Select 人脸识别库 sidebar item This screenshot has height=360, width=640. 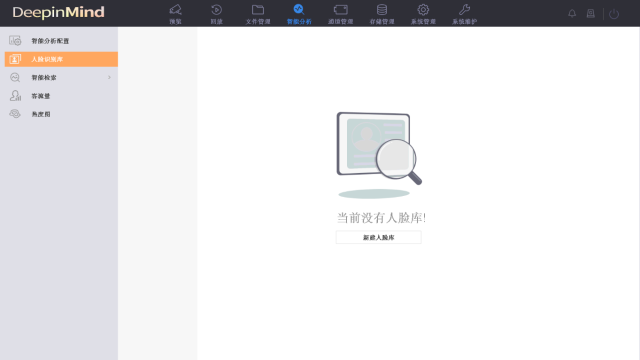[61, 59]
